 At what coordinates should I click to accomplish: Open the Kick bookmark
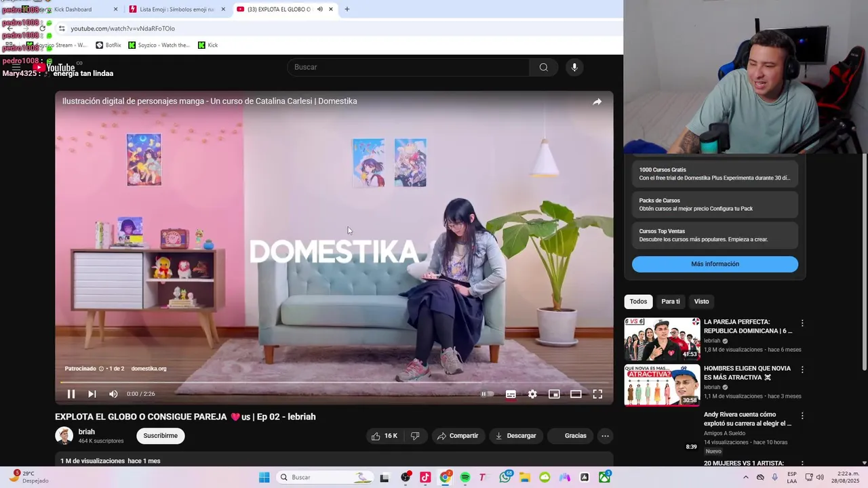pos(208,45)
